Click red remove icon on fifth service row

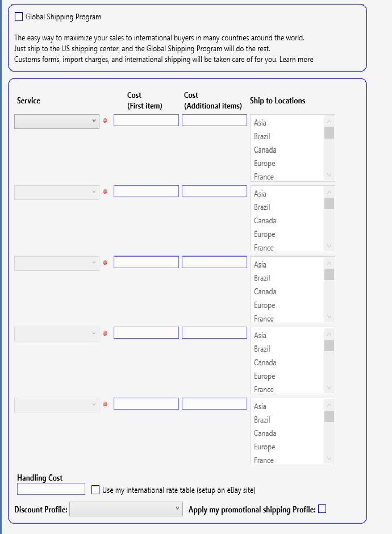point(105,404)
